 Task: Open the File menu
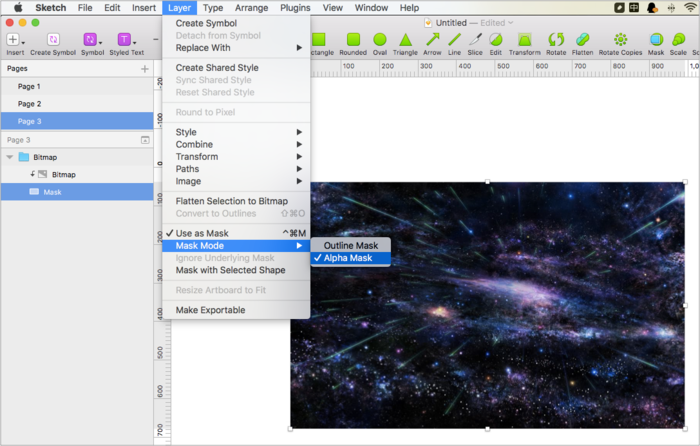(85, 8)
